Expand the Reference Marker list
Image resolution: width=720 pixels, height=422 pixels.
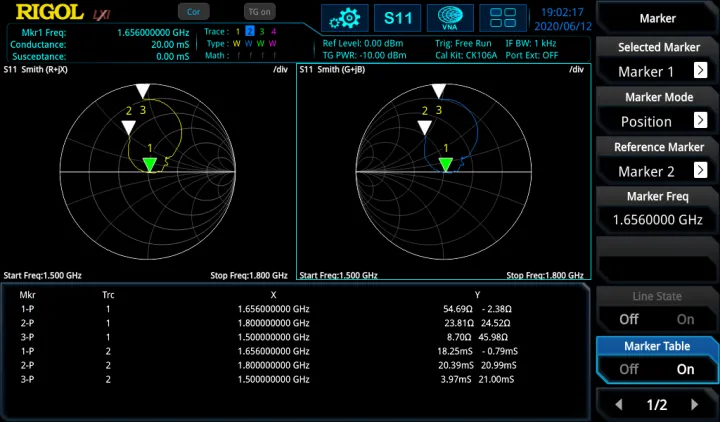point(700,171)
